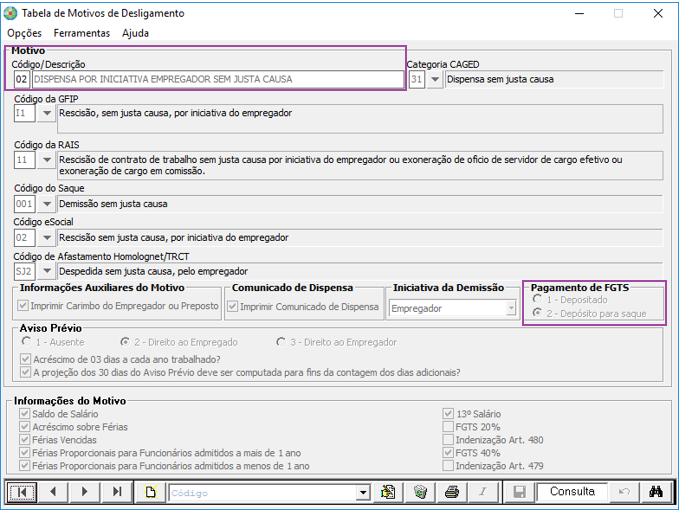Viewport: 682px width, 513px height.
Task: Toggle Imprimir Comunicado de Dispensa checkbox
Action: click(233, 307)
